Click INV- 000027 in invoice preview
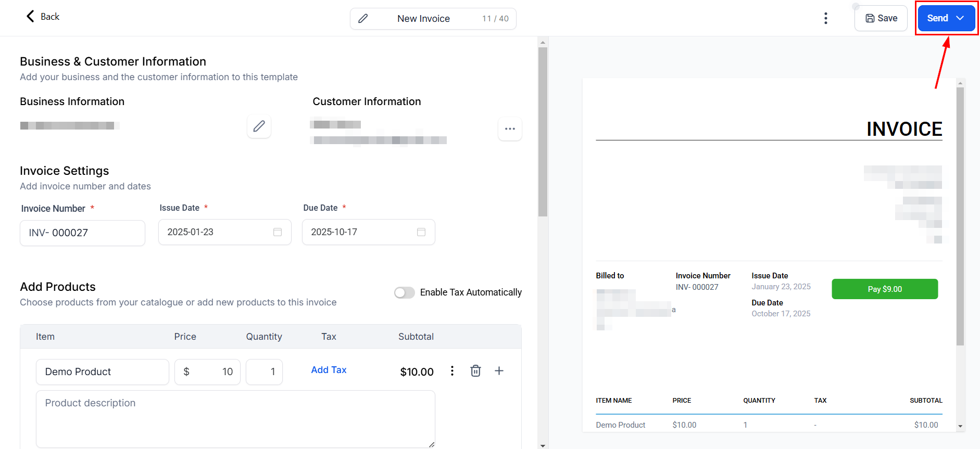 [x=697, y=287]
